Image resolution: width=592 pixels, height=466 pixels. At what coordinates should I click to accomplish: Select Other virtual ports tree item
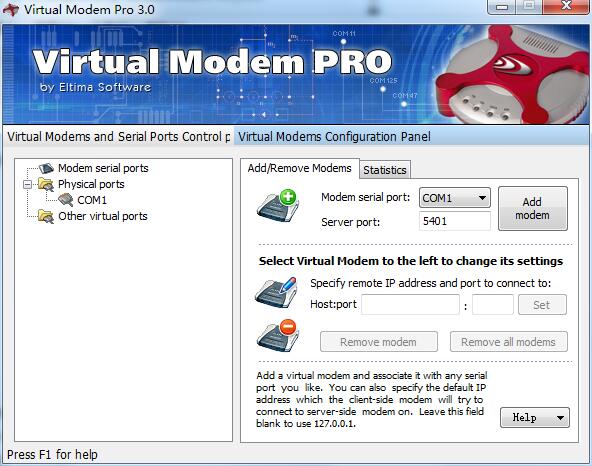(x=103, y=216)
